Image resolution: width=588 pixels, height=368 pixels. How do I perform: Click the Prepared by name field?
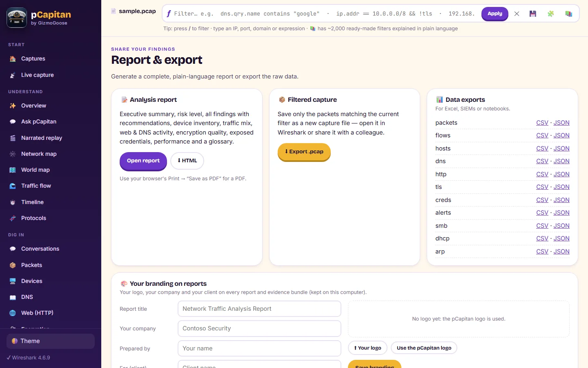coord(259,348)
